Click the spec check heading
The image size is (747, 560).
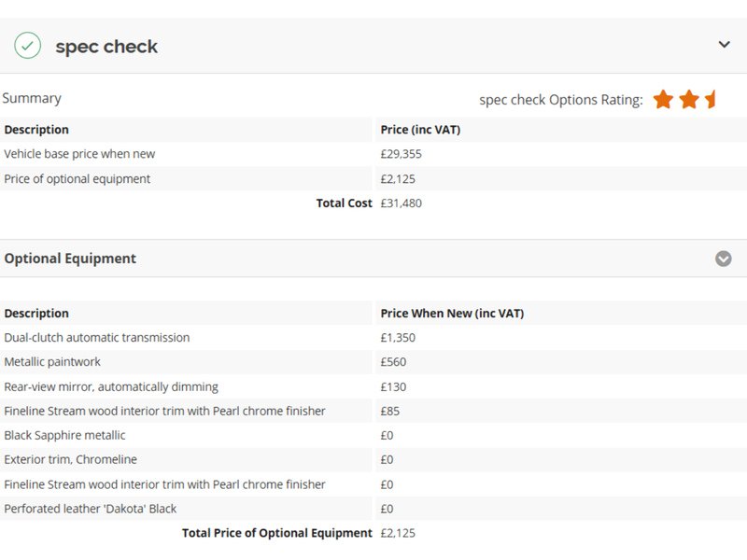(106, 47)
